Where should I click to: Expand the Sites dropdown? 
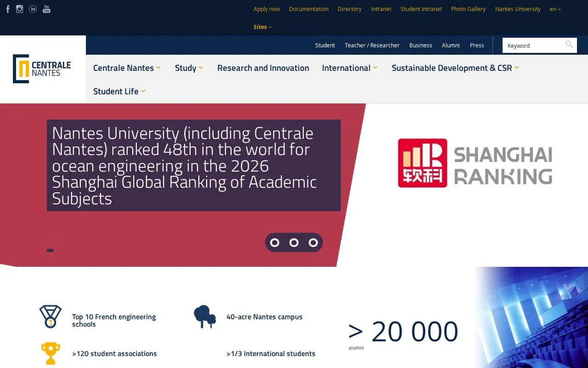point(262,27)
